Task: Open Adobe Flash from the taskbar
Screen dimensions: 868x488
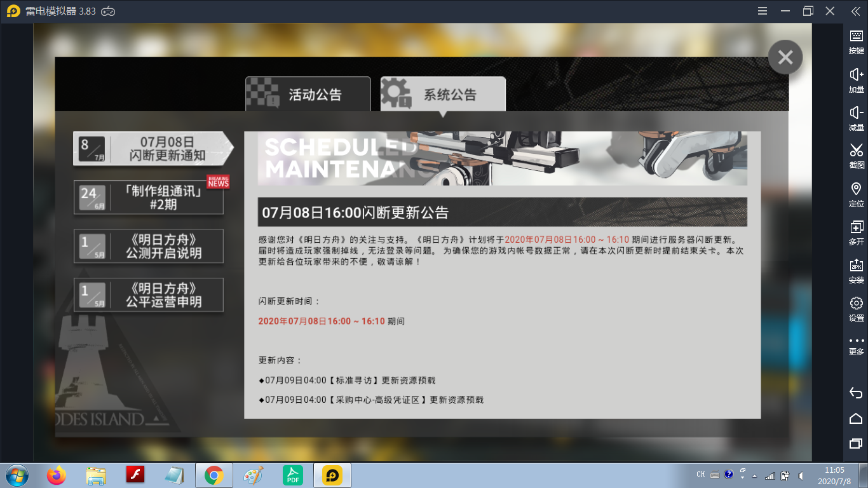Action: click(135, 475)
